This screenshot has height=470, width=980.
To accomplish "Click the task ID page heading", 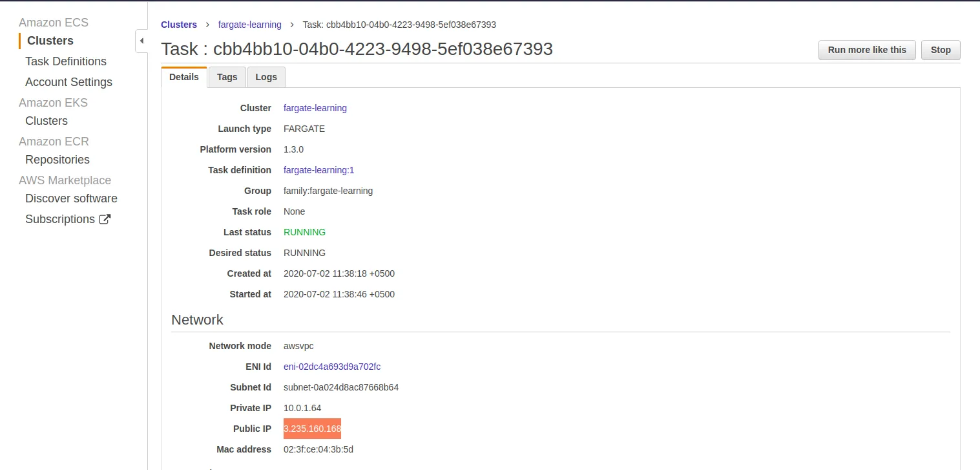I will [x=357, y=49].
